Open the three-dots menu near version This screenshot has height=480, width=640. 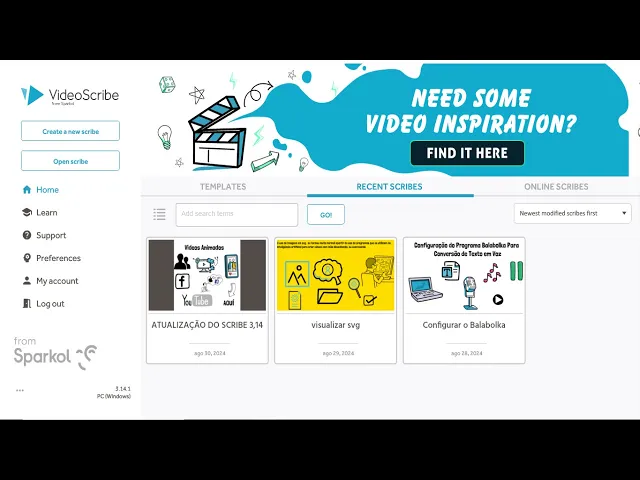pyautogui.click(x=20, y=390)
